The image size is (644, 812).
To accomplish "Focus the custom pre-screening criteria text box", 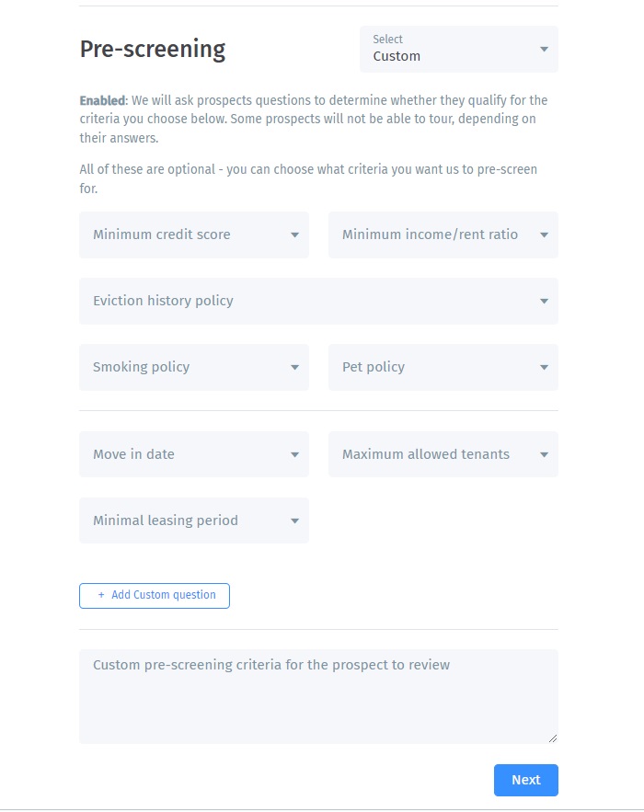I will 317,696.
